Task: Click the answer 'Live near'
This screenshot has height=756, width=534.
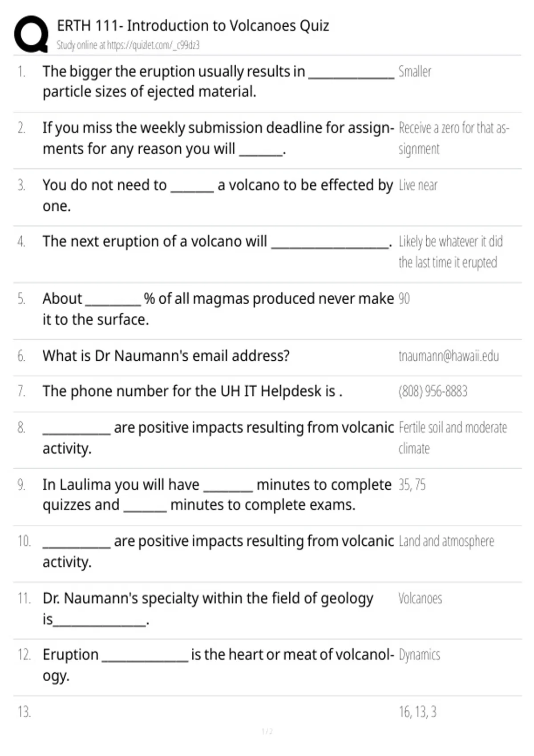Action: [418, 185]
